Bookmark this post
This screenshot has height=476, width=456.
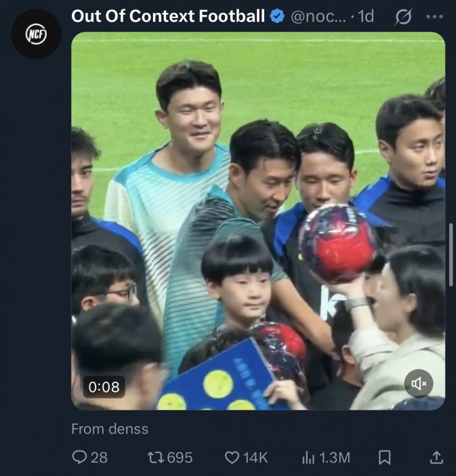[384, 457]
